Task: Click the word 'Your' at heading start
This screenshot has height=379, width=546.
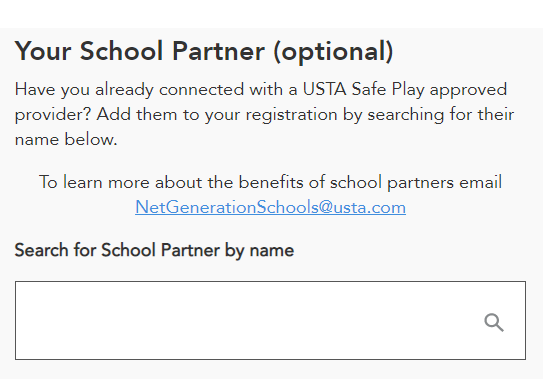Action: (43, 51)
